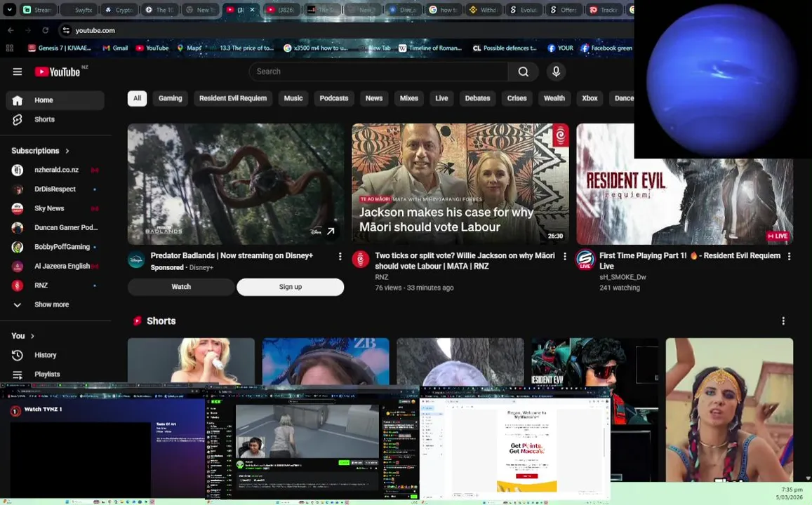Expand the Subscriptions section arrow
The width and height of the screenshot is (812, 505).
[x=67, y=151]
